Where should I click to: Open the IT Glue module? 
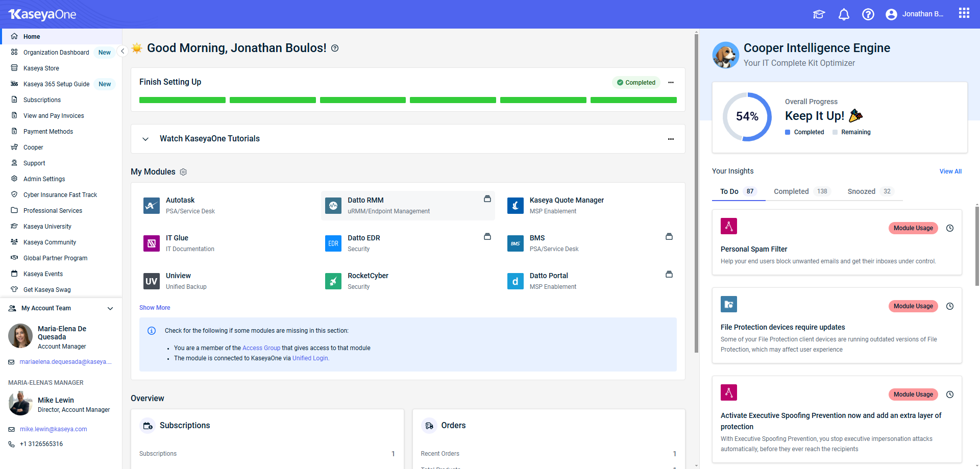point(177,238)
